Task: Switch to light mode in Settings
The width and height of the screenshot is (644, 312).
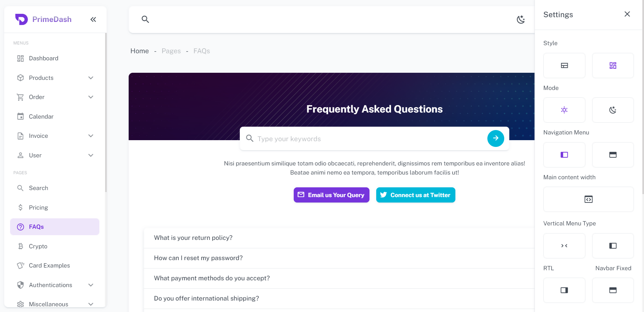Action: (x=564, y=110)
